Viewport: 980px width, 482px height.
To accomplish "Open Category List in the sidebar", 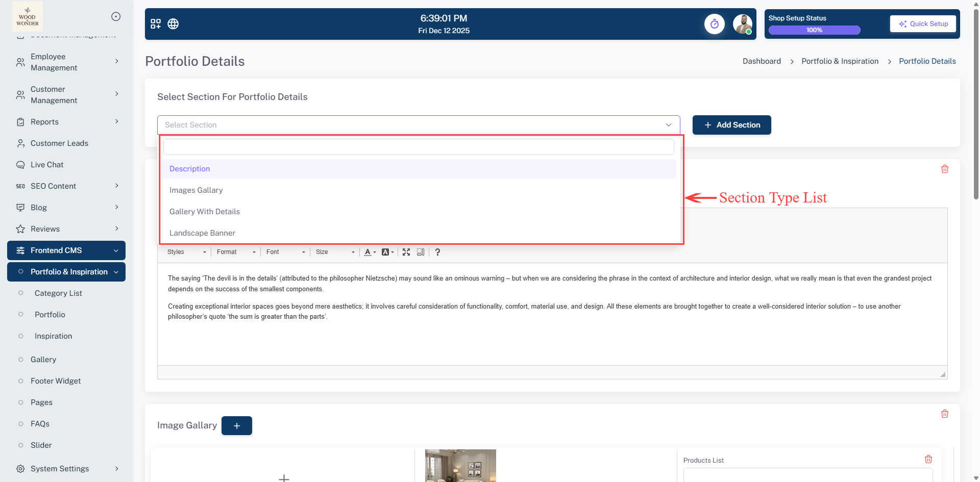I will pos(58,293).
